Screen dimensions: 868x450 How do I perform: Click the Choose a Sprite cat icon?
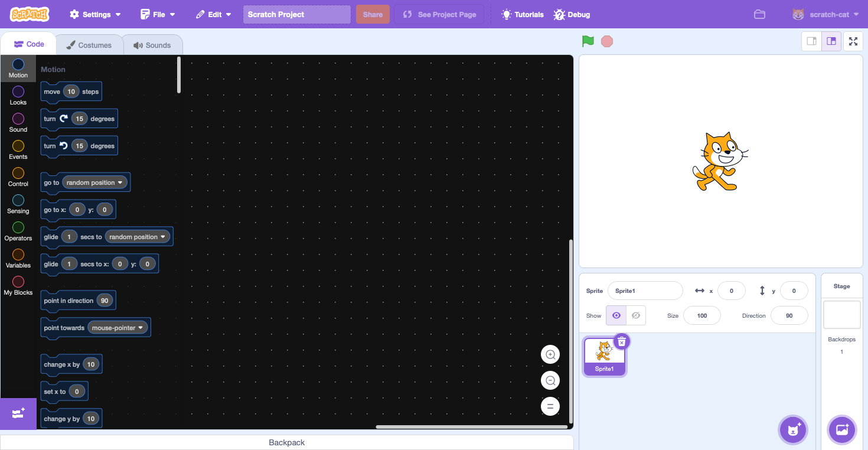[792, 430]
